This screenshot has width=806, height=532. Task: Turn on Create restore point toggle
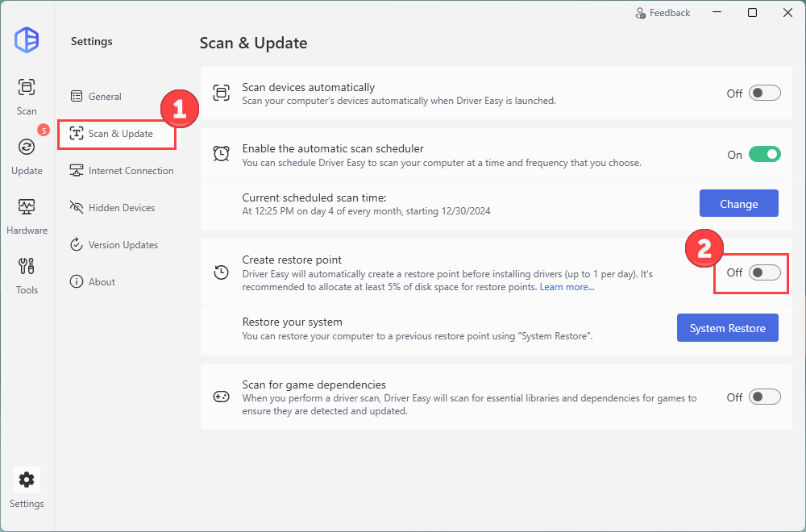(x=764, y=272)
